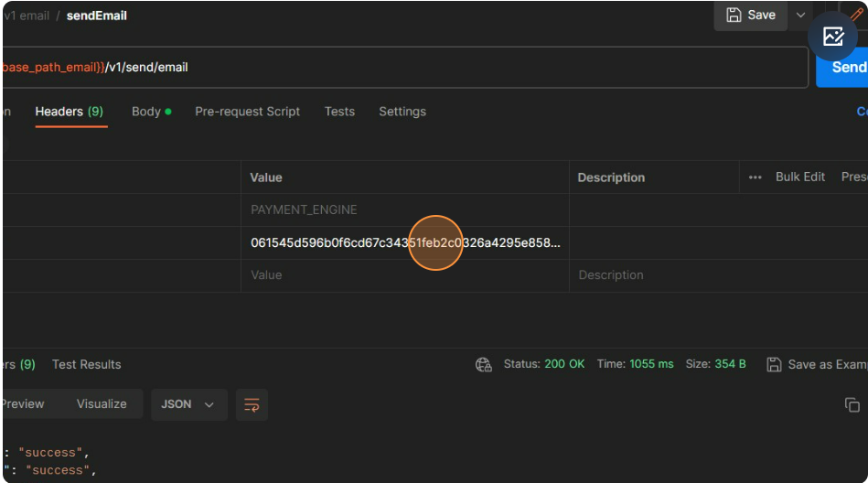The width and height of the screenshot is (868, 483).
Task: Switch to the Headers (9) request tab
Action: (70, 112)
